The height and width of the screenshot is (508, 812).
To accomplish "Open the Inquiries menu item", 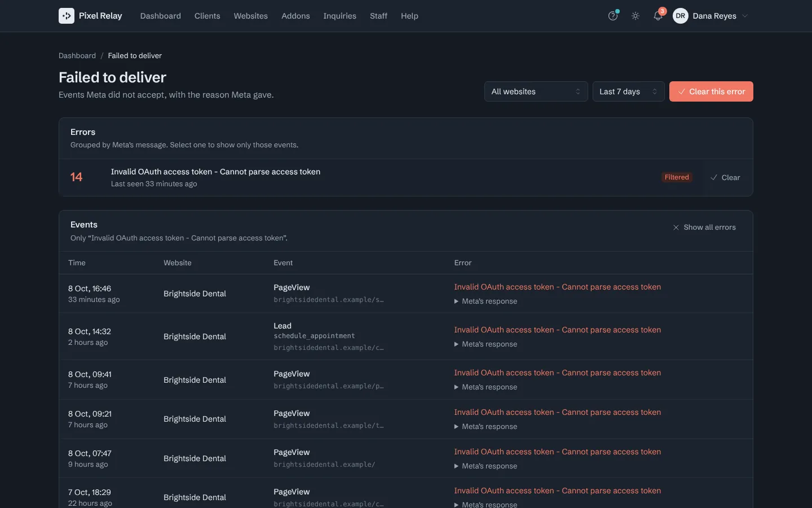I will point(339,16).
